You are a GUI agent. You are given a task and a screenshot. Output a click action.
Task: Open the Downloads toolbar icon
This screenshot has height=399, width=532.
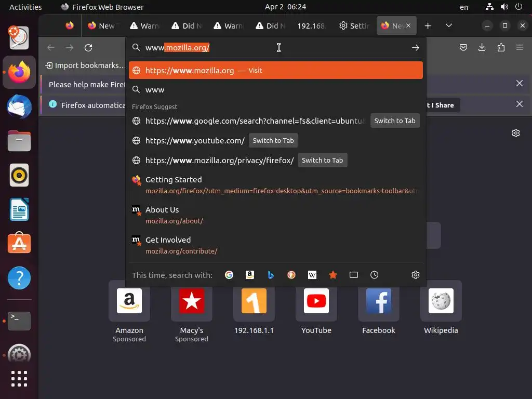[482, 47]
